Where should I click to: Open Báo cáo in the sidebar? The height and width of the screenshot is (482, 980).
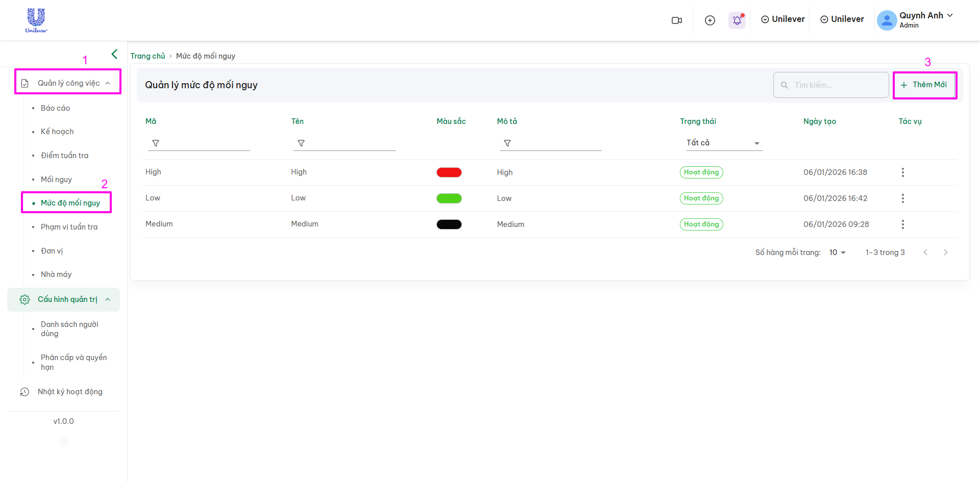[56, 108]
